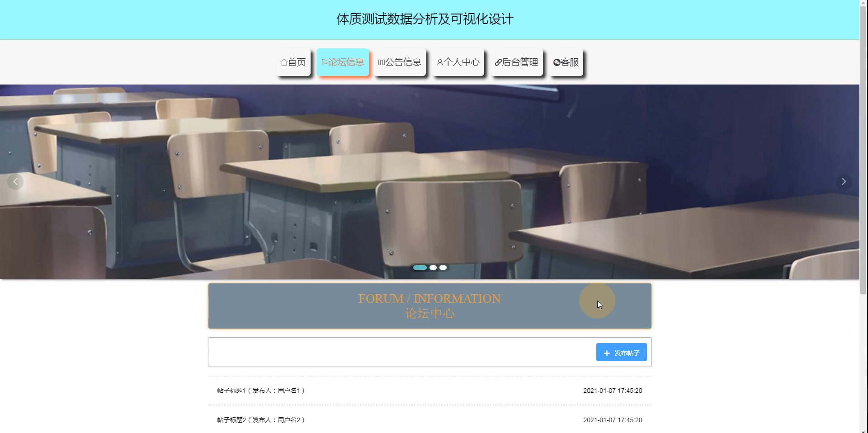Viewport: 868px width, 433px height.
Task: Click the scrollbar up arrow
Action: coord(864,4)
